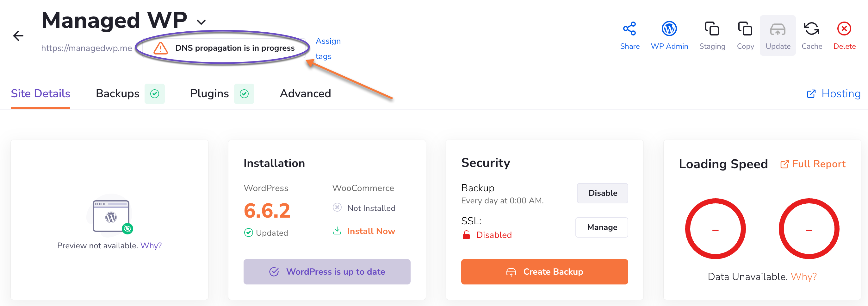Expand the Managed WP site dropdown
The height and width of the screenshot is (306, 868).
(201, 22)
